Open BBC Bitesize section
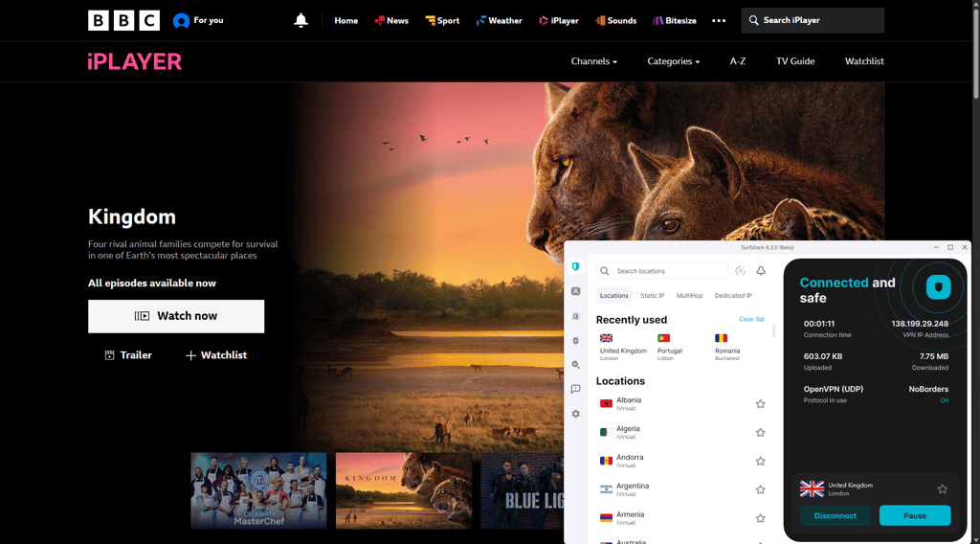Screen dimensions: 980x544 click(x=675, y=21)
